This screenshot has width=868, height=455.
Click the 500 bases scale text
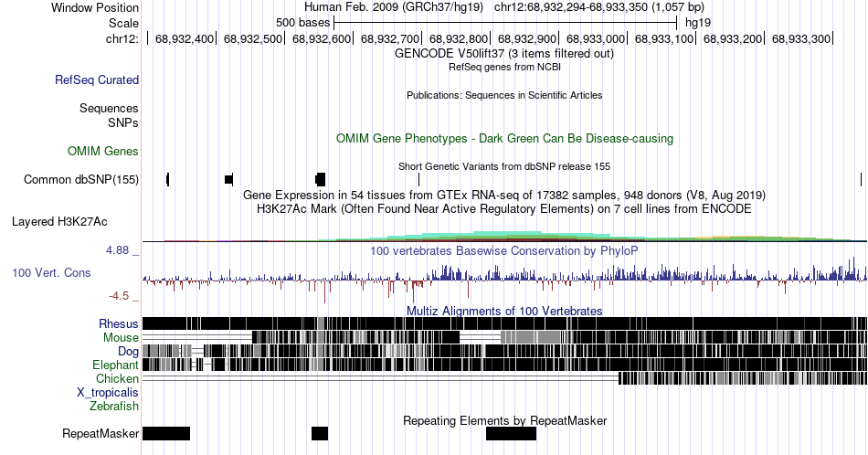tap(302, 23)
